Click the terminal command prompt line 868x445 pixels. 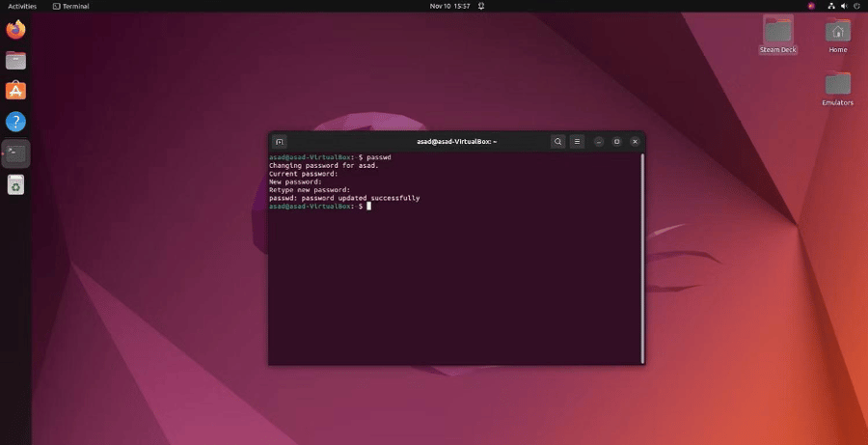click(320, 207)
